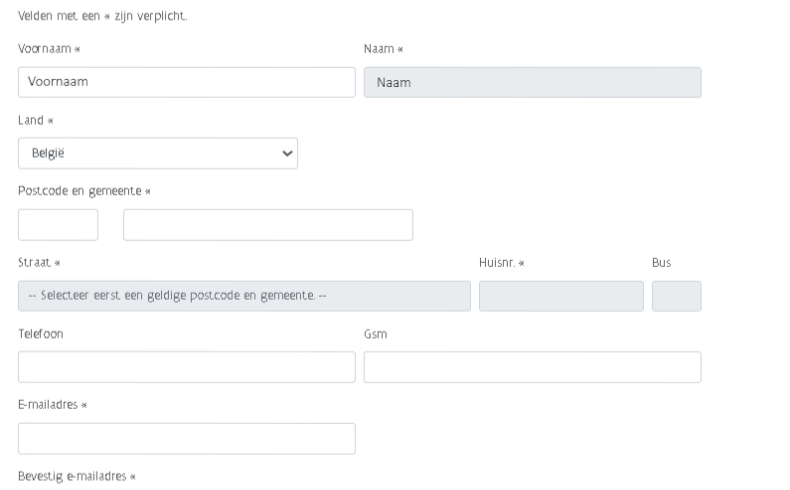790x490 pixels.
Task: Click the Huisnr. input field
Action: (561, 296)
